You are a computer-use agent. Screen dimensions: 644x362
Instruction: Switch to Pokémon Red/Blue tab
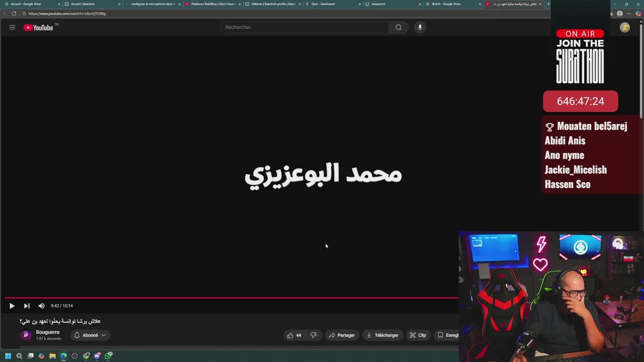point(213,4)
